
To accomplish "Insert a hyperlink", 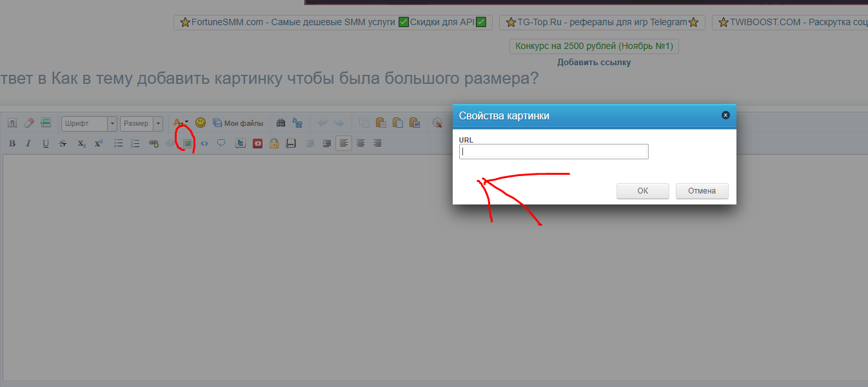I will click(153, 143).
